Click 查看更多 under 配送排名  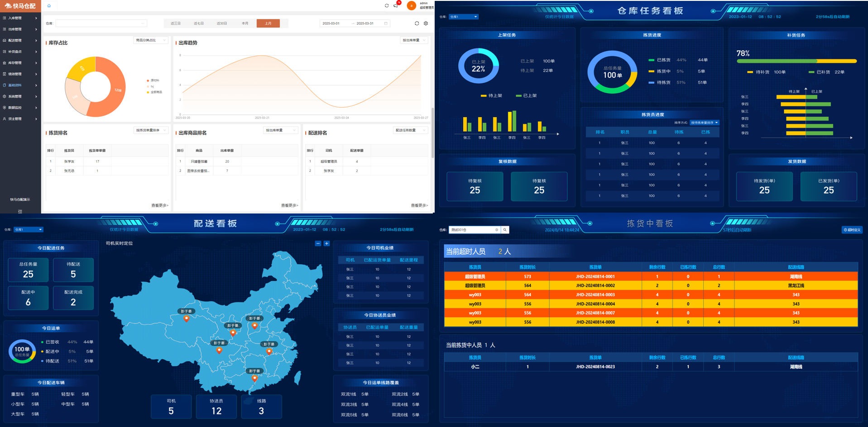click(x=419, y=205)
